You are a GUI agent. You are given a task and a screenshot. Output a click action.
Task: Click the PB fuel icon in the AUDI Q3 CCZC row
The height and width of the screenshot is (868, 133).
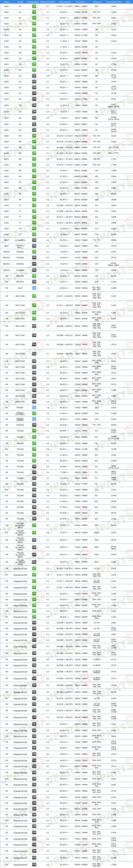[34, 29]
